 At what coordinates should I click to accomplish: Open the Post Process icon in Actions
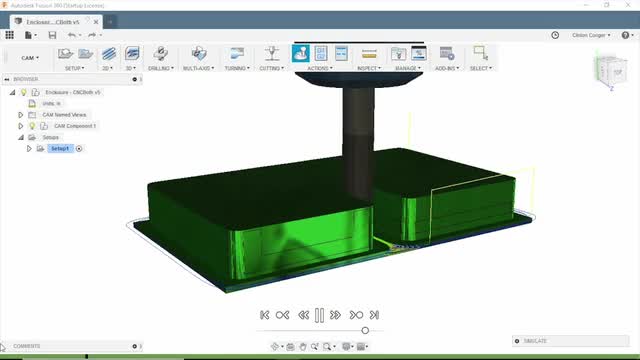point(321,53)
